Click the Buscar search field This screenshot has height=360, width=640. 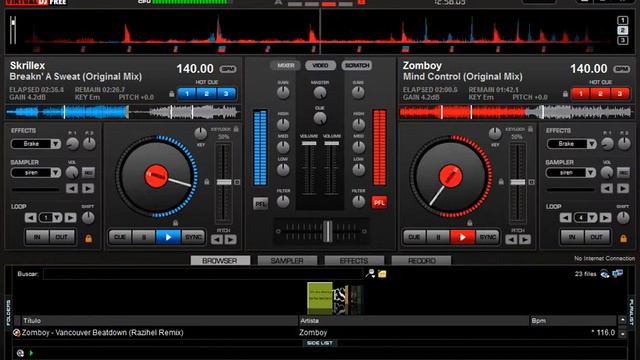202,274
